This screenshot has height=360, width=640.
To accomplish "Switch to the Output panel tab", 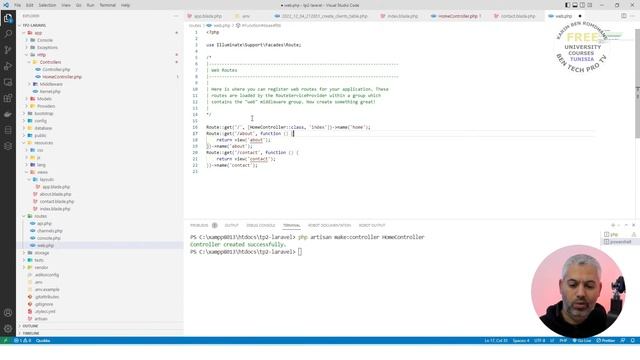I will 231,225.
